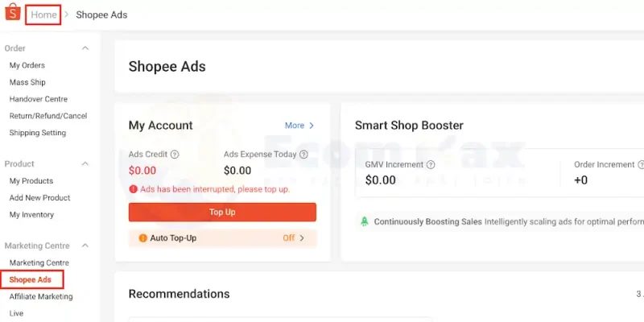Click 'Ads has been interrupted' message

pyautogui.click(x=215, y=189)
